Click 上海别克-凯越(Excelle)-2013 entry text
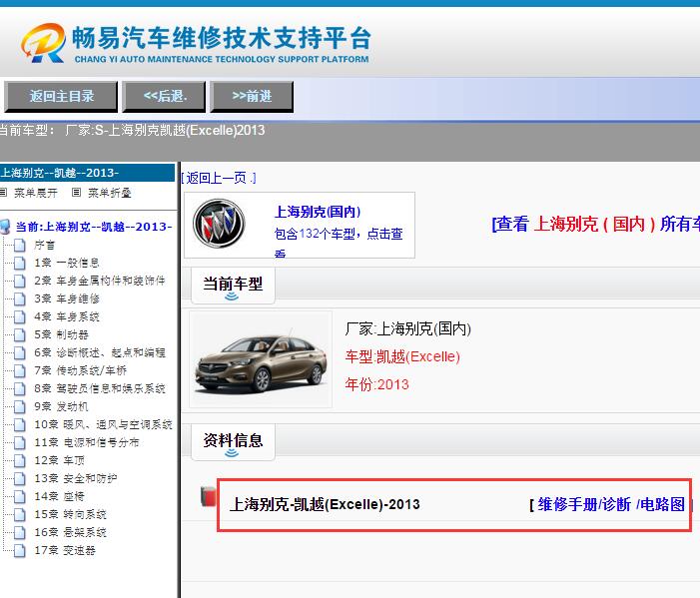 coord(325,505)
